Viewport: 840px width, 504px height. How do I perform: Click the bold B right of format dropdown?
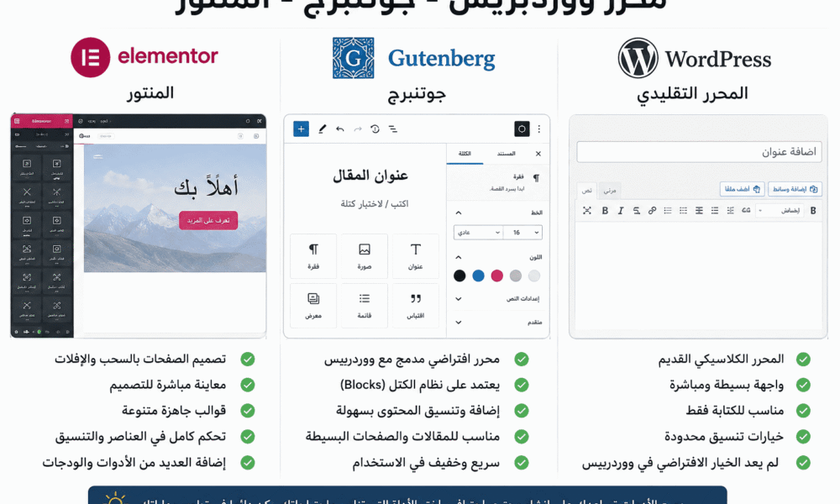[813, 211]
